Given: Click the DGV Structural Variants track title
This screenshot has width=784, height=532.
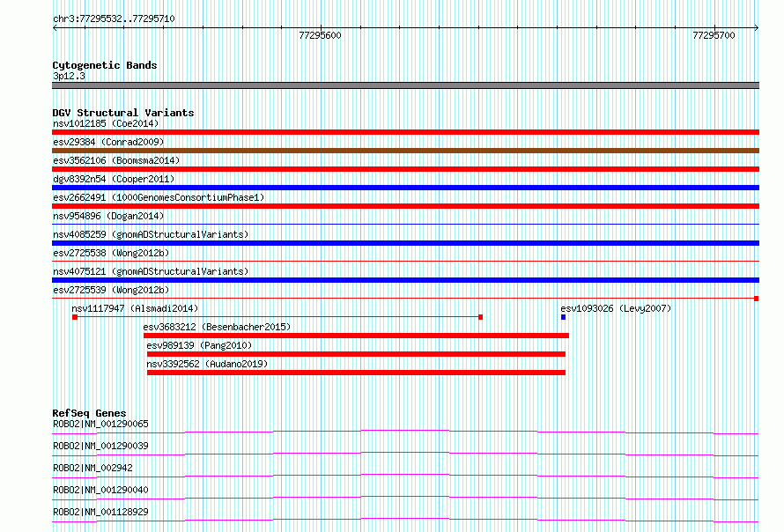Looking at the screenshot, I should click(x=123, y=113).
